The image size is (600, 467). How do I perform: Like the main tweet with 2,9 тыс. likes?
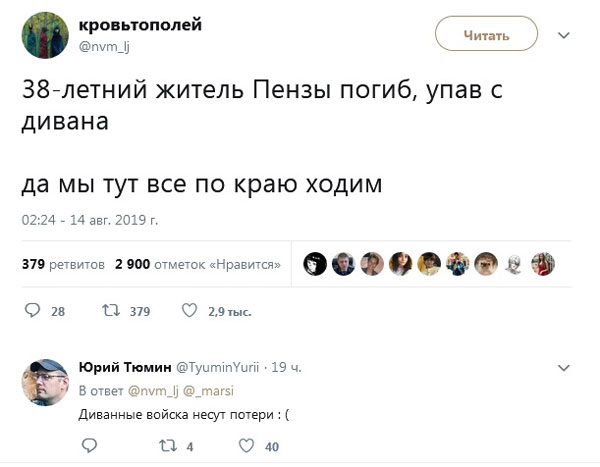point(188,311)
